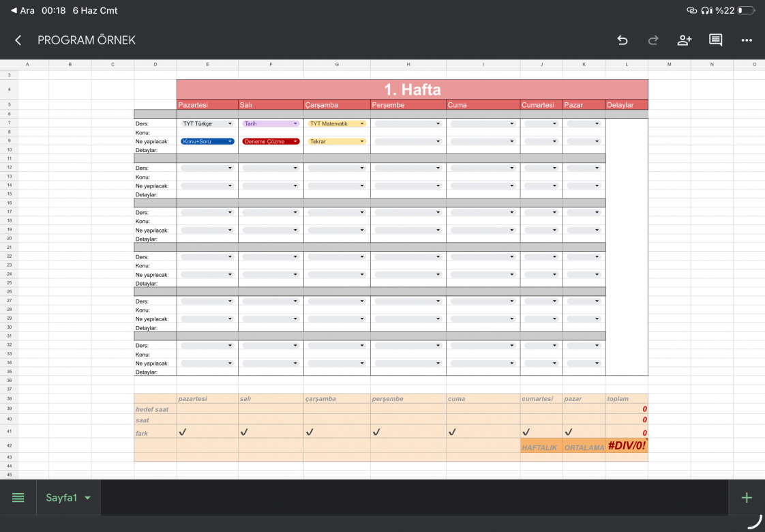The image size is (765, 532).
Task: Select the Sayfa1 sheet tab
Action: 61,498
